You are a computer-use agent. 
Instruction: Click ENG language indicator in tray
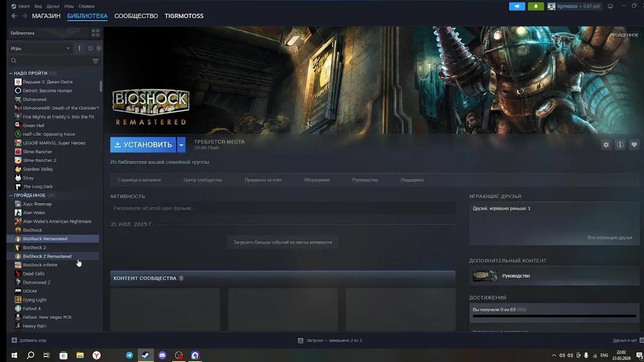(x=604, y=355)
